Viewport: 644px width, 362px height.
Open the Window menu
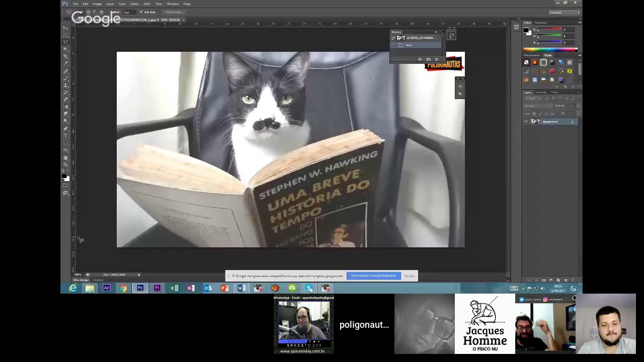[173, 4]
